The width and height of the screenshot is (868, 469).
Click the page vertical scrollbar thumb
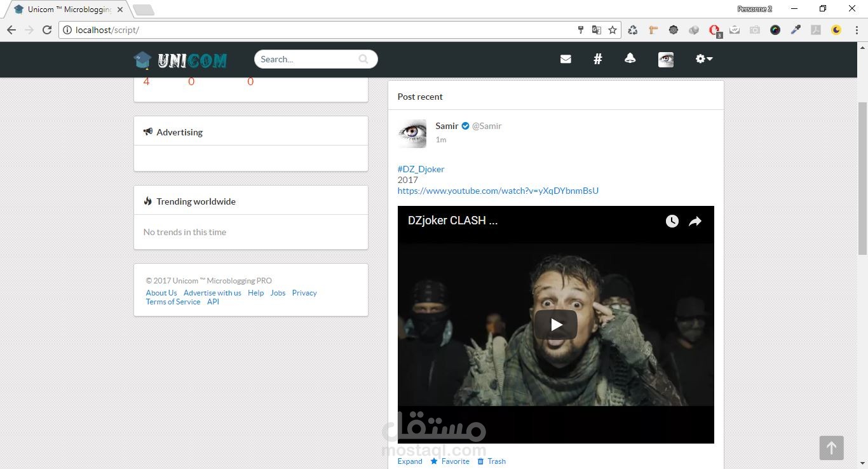click(x=862, y=178)
